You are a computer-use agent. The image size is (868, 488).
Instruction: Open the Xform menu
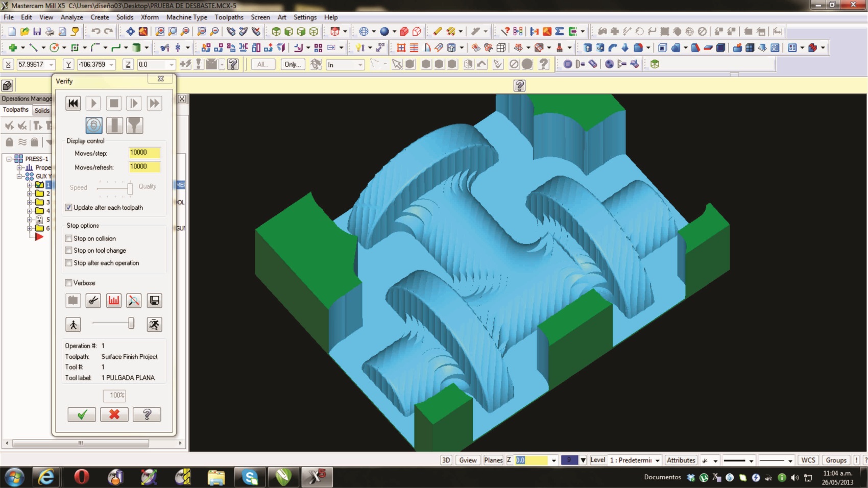pos(150,17)
